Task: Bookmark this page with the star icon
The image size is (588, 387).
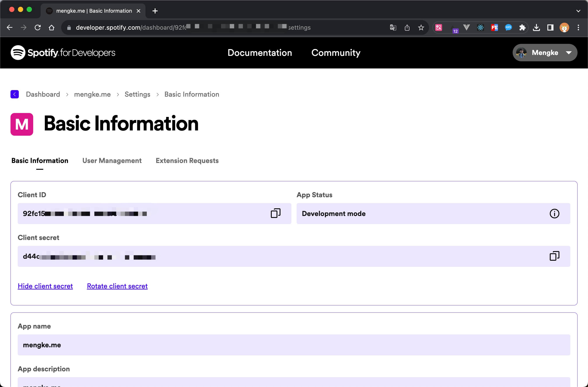Action: (x=421, y=27)
